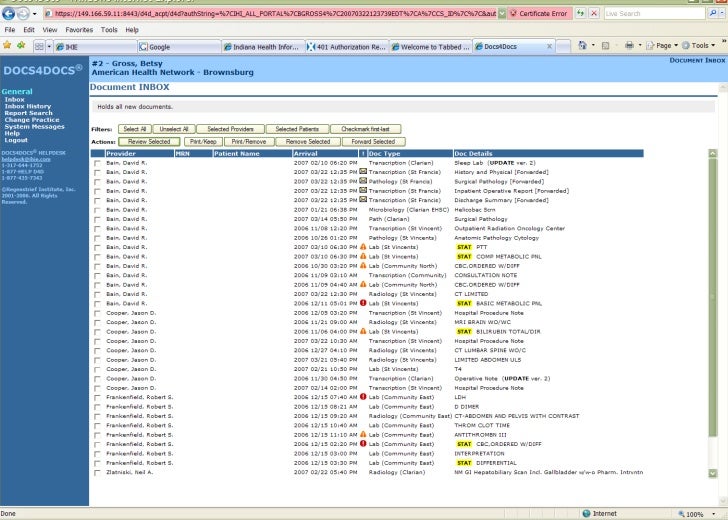The height and width of the screenshot is (520, 728).
Task: Open the Page menu dropdown
Action: coord(662,46)
